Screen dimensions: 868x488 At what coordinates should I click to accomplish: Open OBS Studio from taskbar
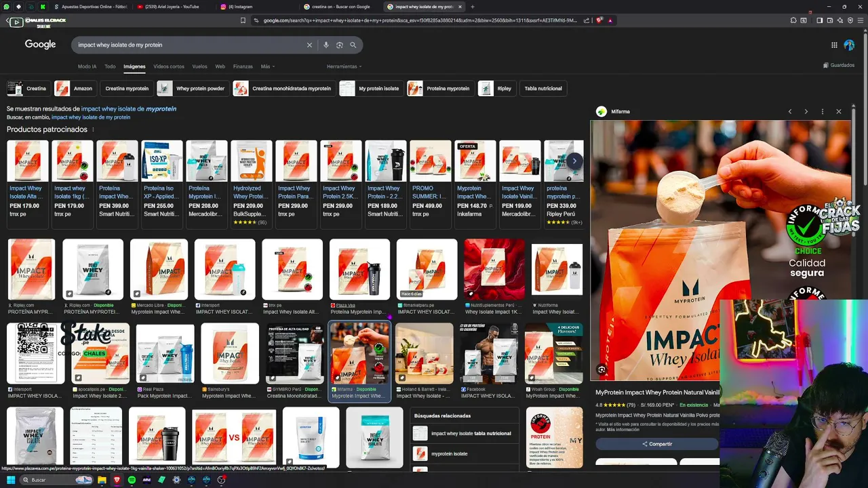(221, 480)
